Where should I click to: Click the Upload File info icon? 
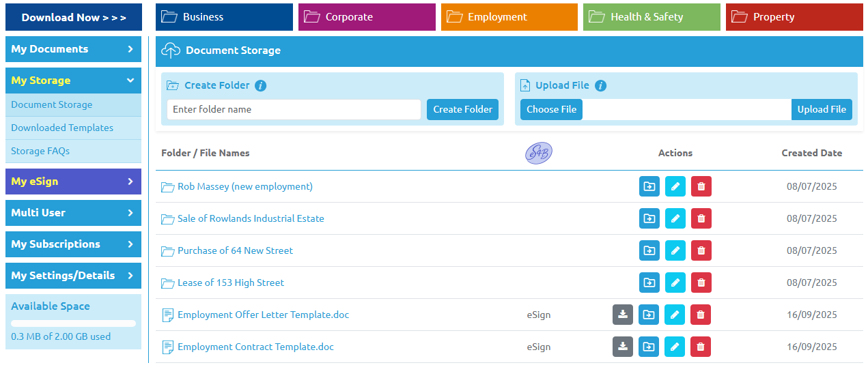click(600, 86)
